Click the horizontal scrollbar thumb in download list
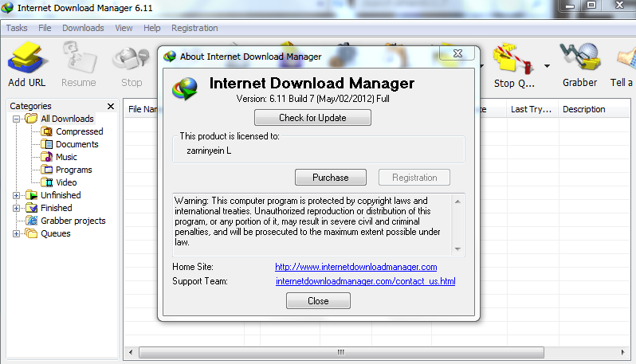This screenshot has width=636, height=364. (x=341, y=352)
